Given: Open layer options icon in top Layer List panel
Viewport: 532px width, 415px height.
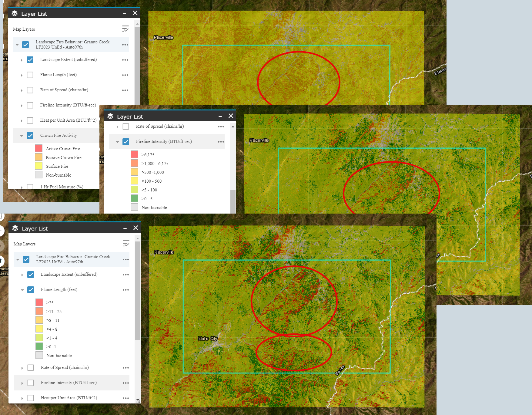Looking at the screenshot, I should (125, 29).
